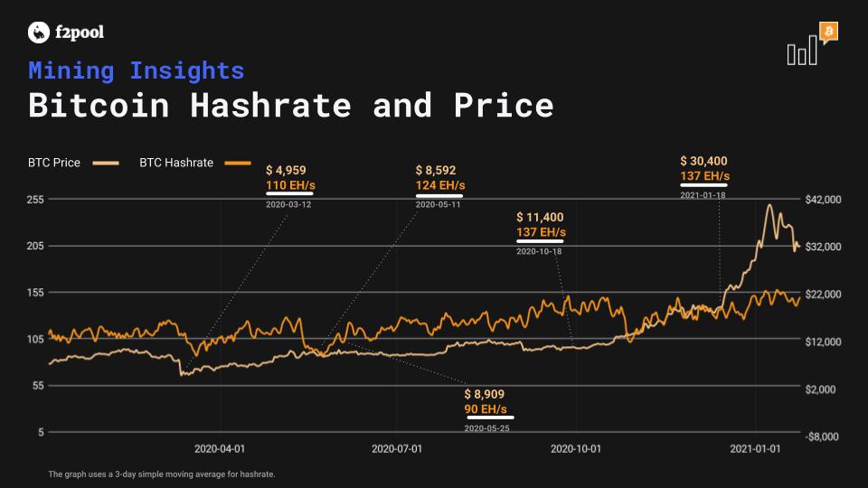
Task: Click the 2020-05-11 annotation date
Action: pyautogui.click(x=438, y=205)
